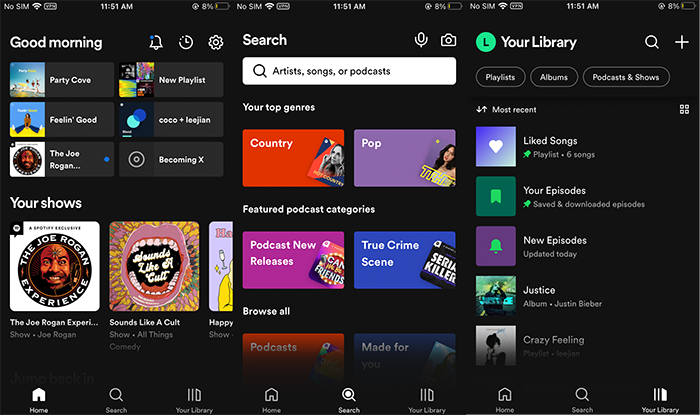
Task: Open the Becoming X shortcut tile
Action: coord(171,159)
